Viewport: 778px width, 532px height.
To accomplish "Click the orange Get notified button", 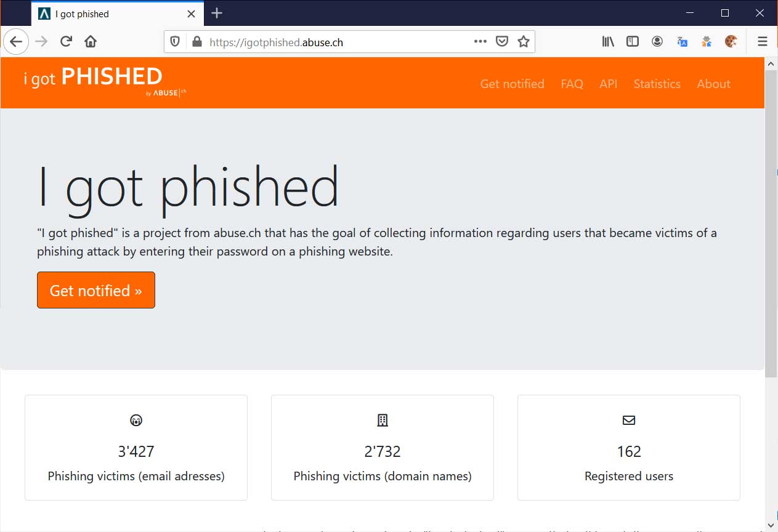I will pyautogui.click(x=96, y=290).
